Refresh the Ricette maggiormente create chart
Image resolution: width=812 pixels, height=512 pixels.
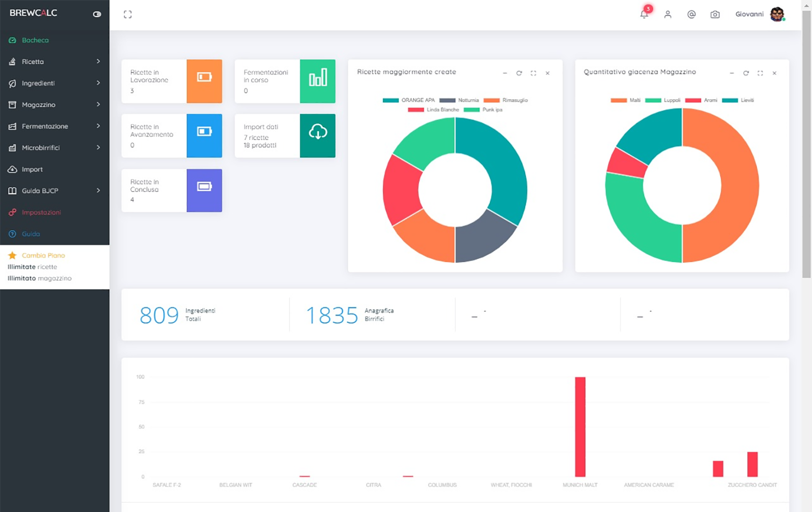pyautogui.click(x=519, y=73)
